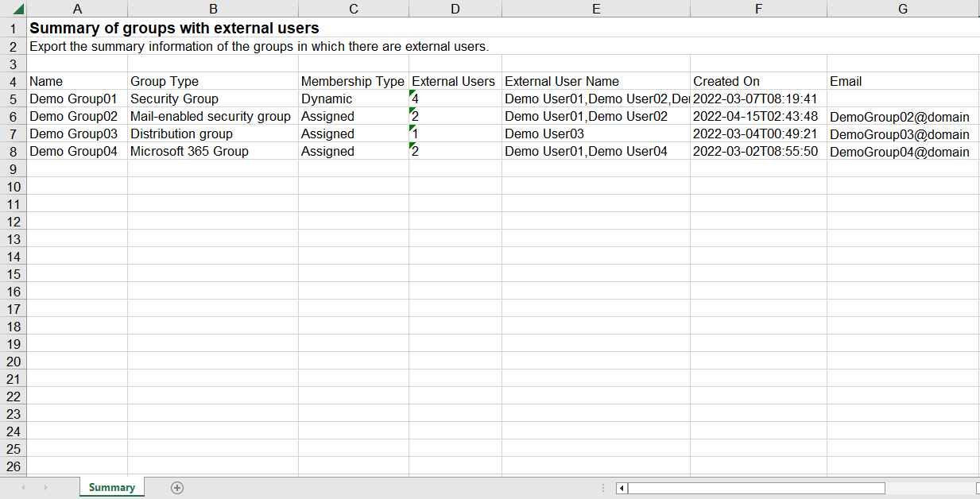
Task: Select row 1 header
Action: click(x=12, y=28)
